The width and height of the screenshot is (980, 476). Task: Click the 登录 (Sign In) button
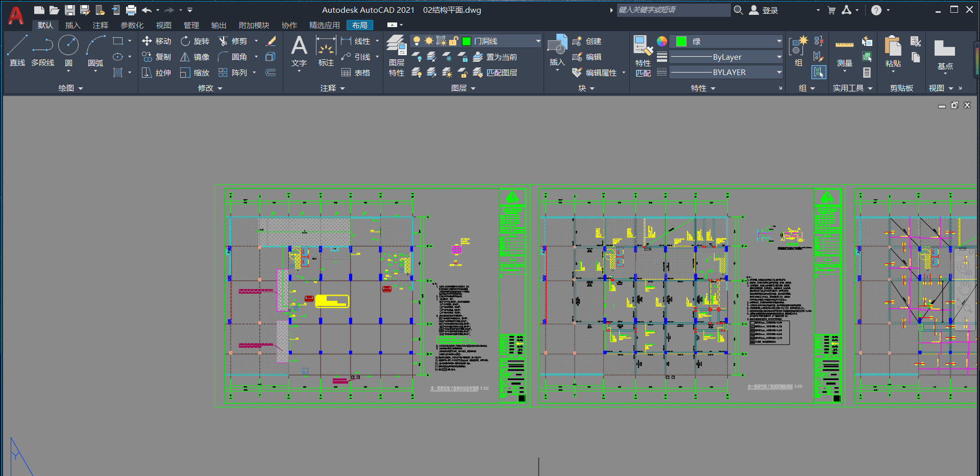pyautogui.click(x=764, y=10)
